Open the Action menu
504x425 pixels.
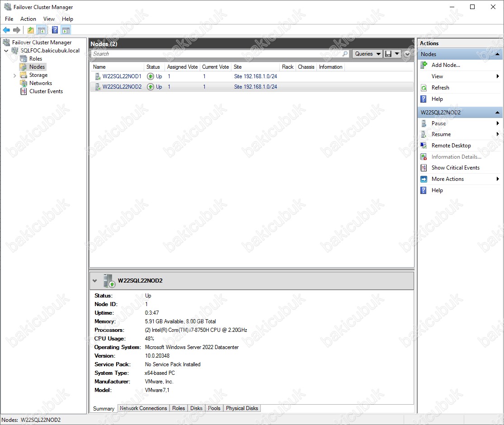(x=28, y=19)
